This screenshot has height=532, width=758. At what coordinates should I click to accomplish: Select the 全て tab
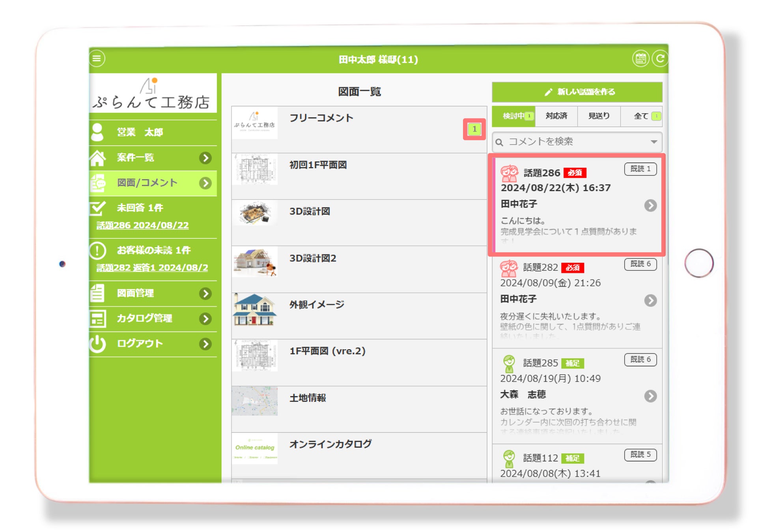(642, 116)
